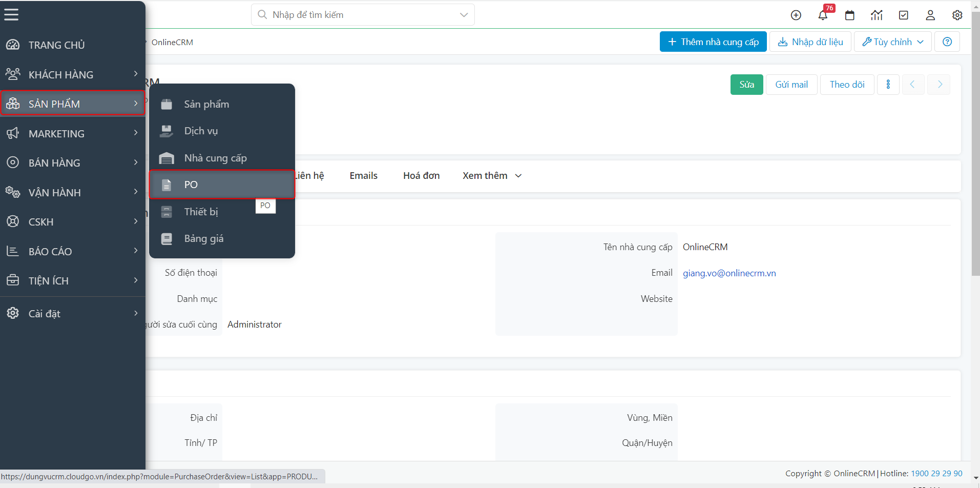Image resolution: width=980 pixels, height=488 pixels.
Task: Open the tasks checklist icon
Action: point(904,15)
